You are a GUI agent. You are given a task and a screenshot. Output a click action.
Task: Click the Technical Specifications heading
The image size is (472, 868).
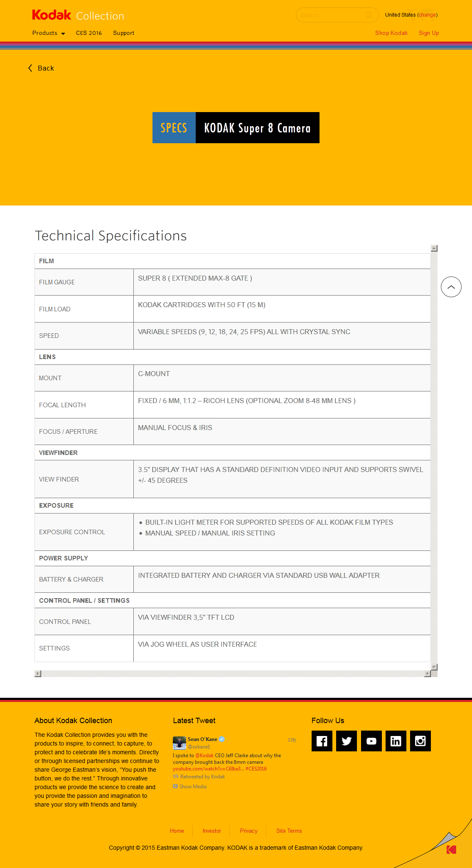tap(111, 236)
